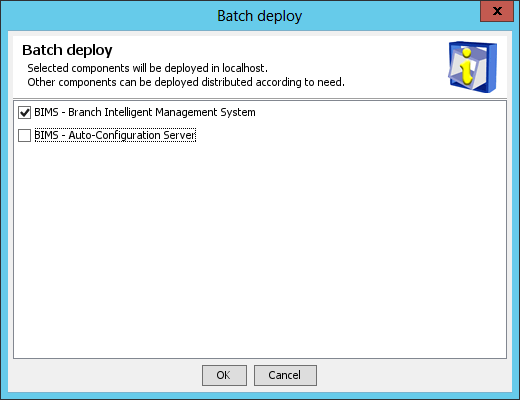Screen dimensions: 520x400
Task: Click the word 'BIMS' in the first list entry
Action: point(46,112)
